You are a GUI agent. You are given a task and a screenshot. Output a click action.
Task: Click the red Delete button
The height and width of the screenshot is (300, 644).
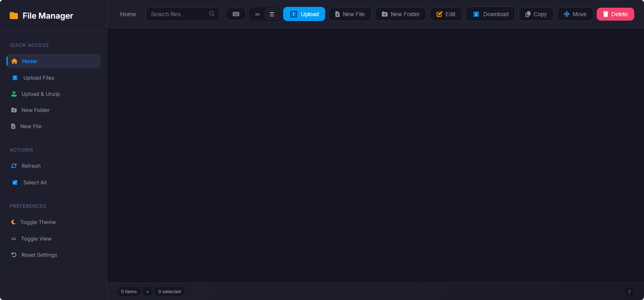tap(615, 14)
